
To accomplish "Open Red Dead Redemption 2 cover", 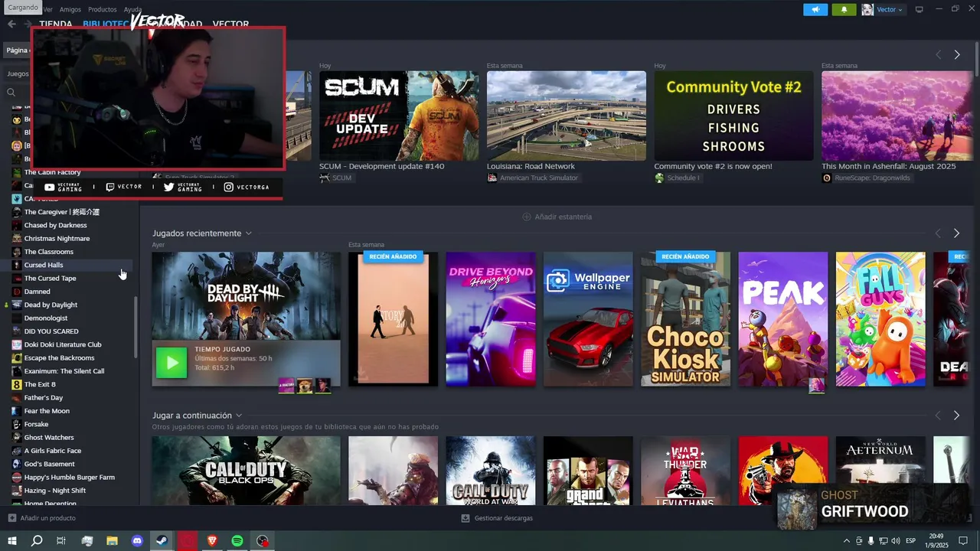I will (x=782, y=471).
